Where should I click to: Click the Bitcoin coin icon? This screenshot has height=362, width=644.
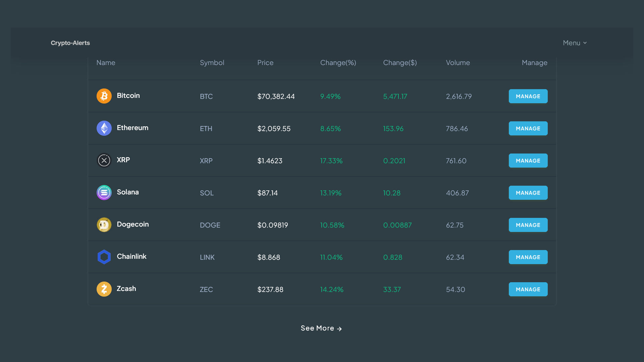(x=104, y=96)
